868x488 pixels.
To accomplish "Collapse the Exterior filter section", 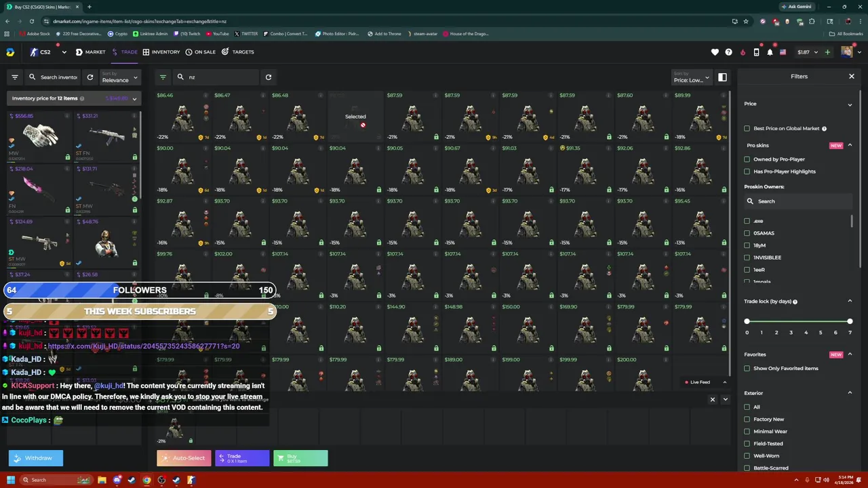I will click(x=850, y=393).
